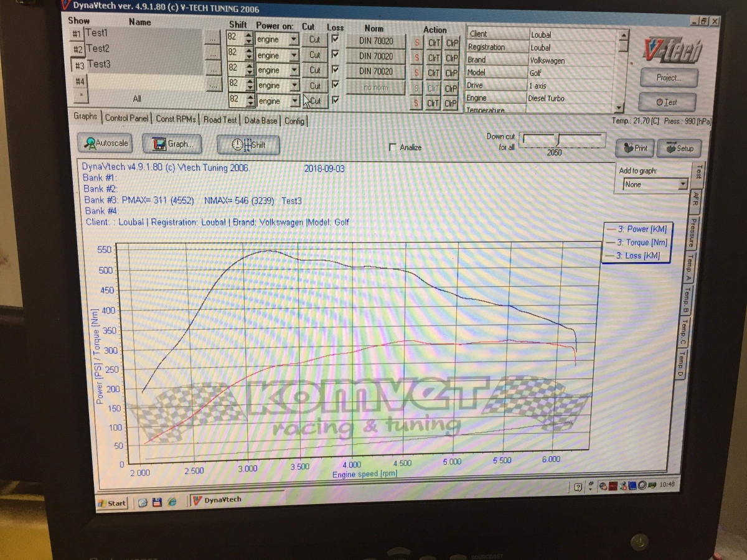Image resolution: width=747 pixels, height=560 pixels.
Task: Open the Add to graph dropdown
Action: (x=683, y=185)
